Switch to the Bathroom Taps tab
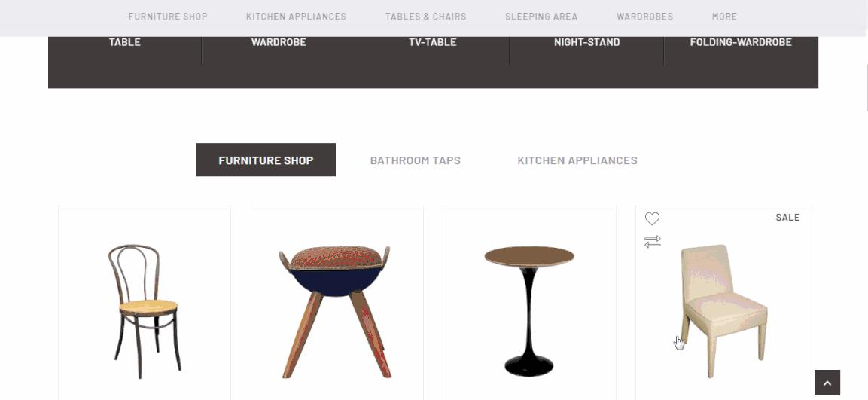Screen dimensions: 868x400 click(415, 160)
